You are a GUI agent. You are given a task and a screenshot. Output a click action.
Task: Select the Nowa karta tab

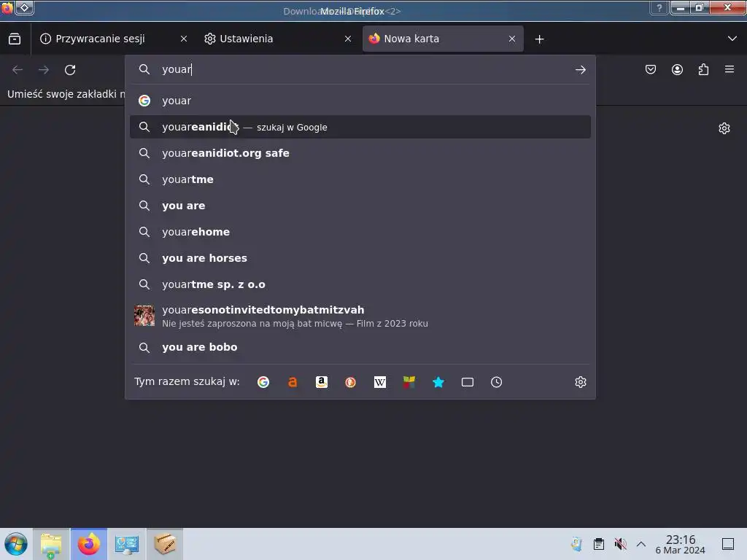443,39
